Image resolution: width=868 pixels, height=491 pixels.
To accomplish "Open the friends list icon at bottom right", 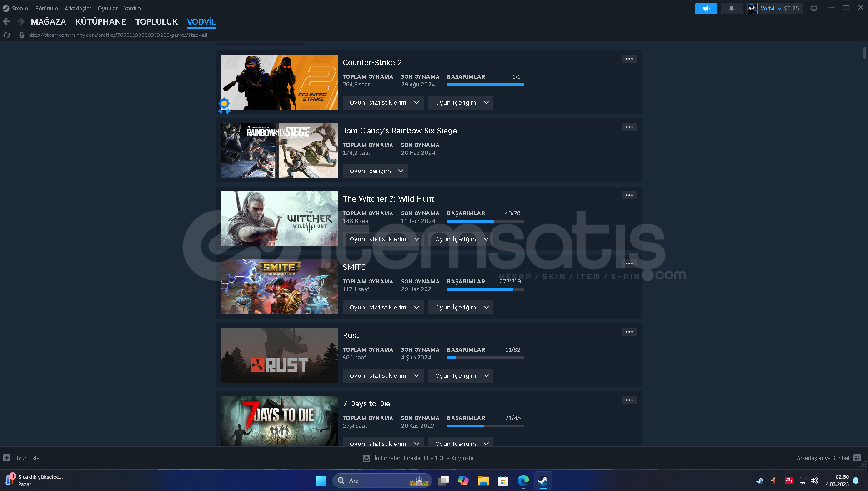I will [x=857, y=458].
